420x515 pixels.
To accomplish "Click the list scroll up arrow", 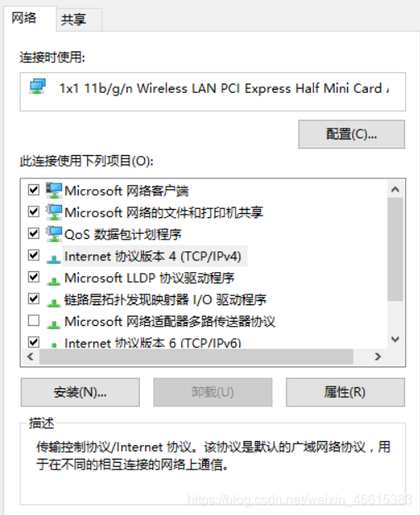I will point(395,190).
